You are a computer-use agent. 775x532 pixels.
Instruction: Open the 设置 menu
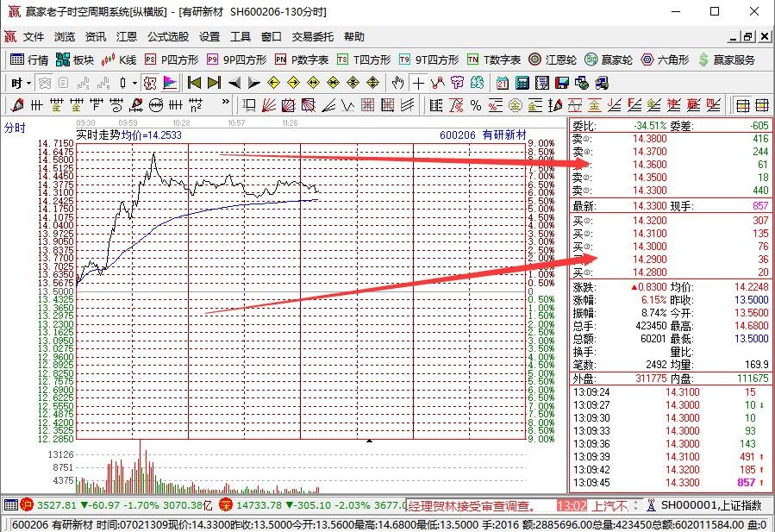tap(209, 36)
